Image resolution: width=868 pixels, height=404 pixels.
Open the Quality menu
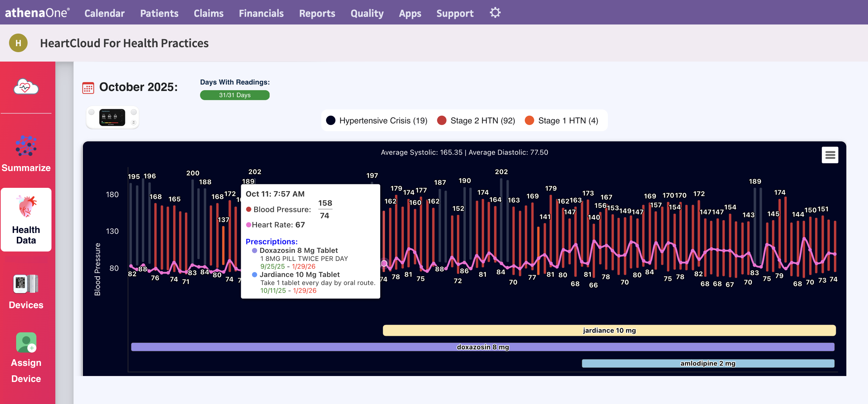click(x=367, y=13)
